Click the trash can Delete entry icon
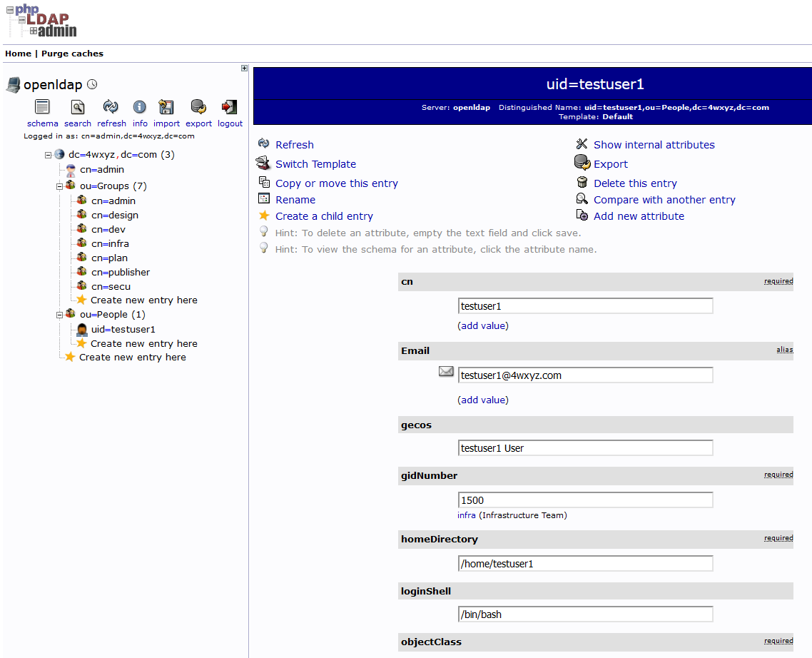812x658 pixels. [582, 182]
